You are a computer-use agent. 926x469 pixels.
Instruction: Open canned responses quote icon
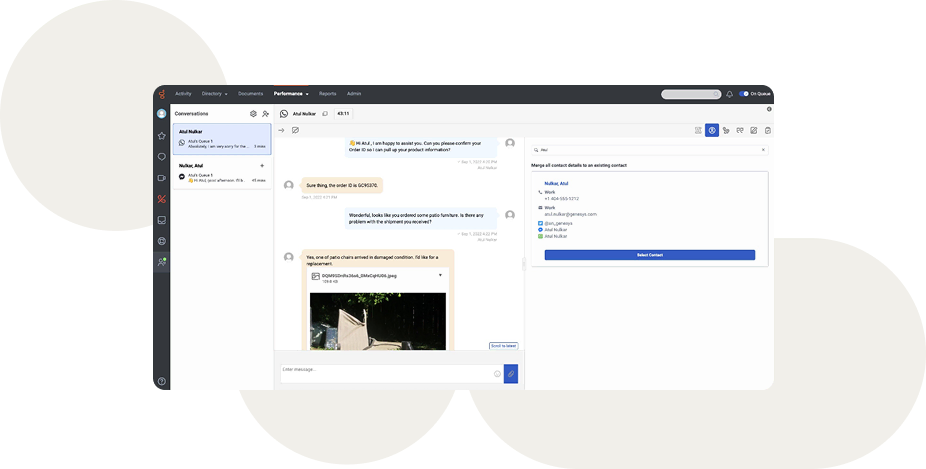point(740,130)
